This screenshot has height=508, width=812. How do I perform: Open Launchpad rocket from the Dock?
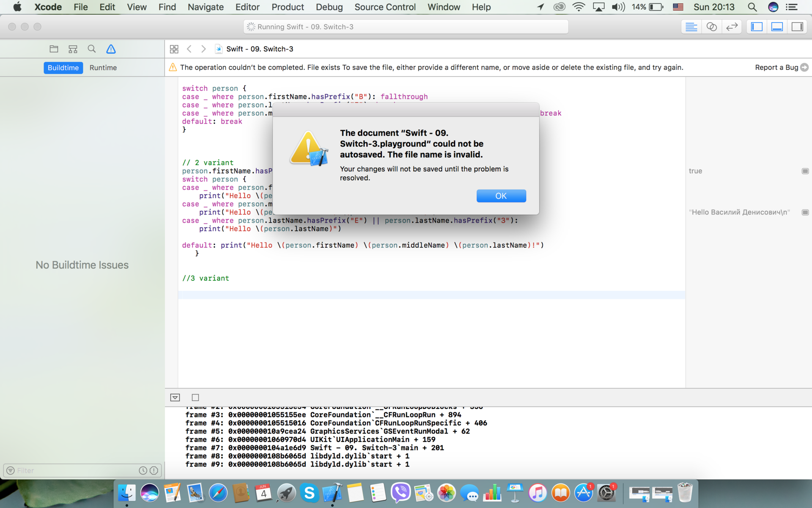point(287,493)
